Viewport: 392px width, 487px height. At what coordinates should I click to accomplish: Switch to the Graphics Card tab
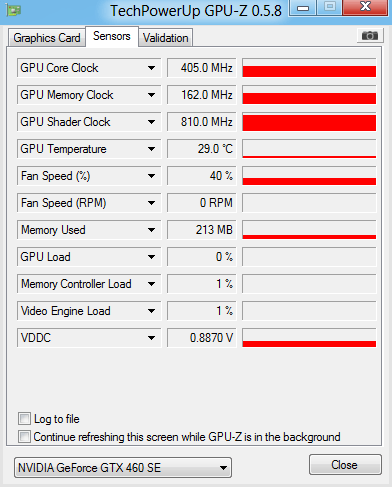[47, 38]
